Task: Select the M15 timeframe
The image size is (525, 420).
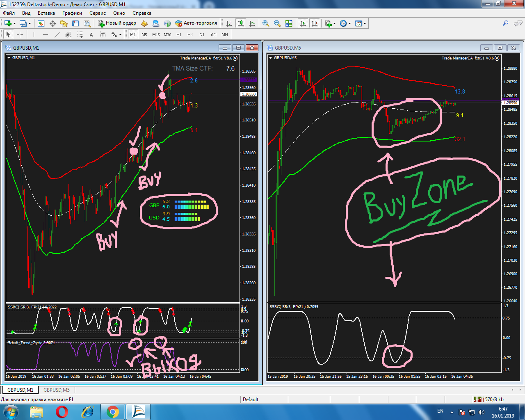Action: 156,34
